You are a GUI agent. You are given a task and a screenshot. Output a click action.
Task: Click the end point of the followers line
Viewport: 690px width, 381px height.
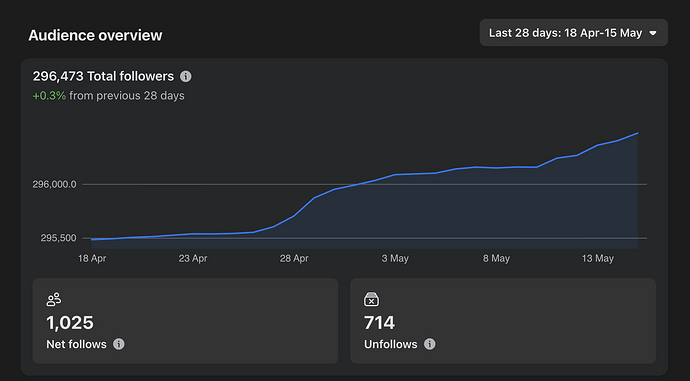638,133
